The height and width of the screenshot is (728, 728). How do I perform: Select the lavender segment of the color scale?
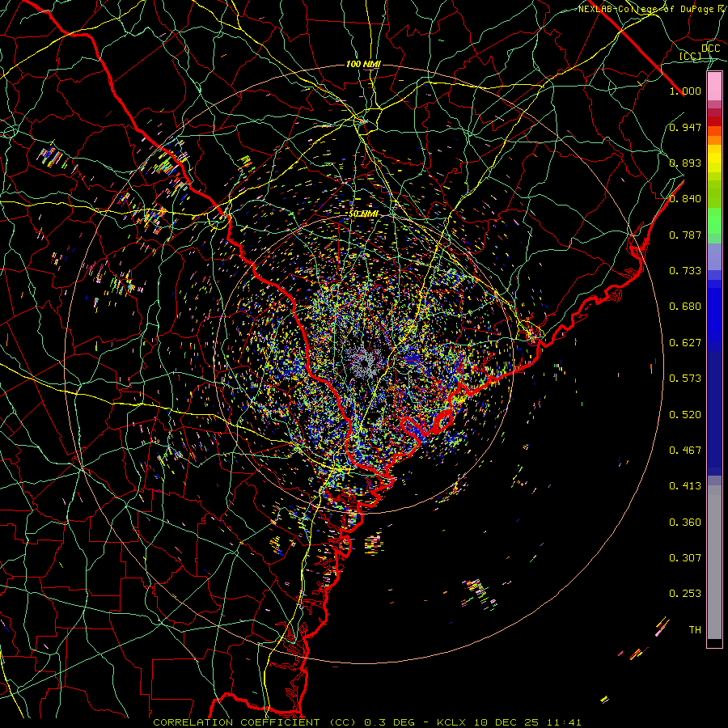714,257
